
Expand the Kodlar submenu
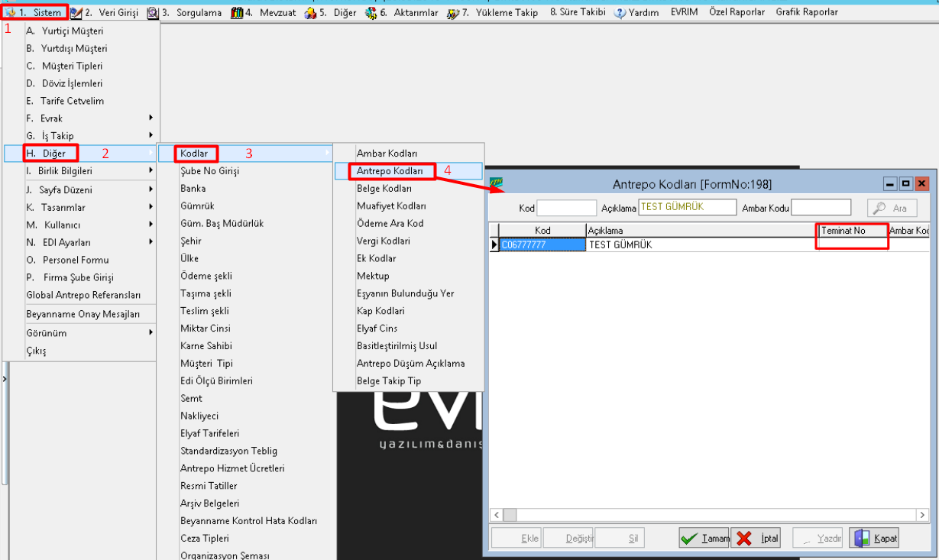(245, 154)
